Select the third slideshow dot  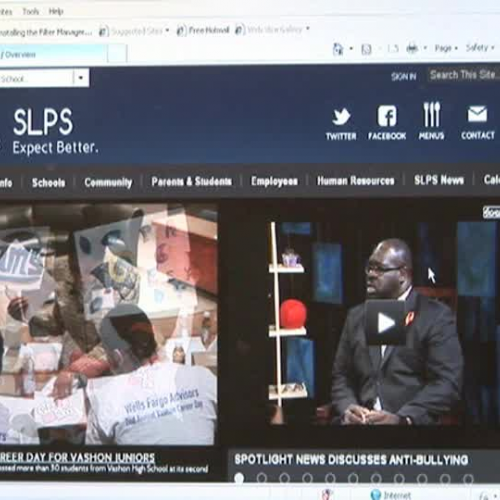coord(285,478)
